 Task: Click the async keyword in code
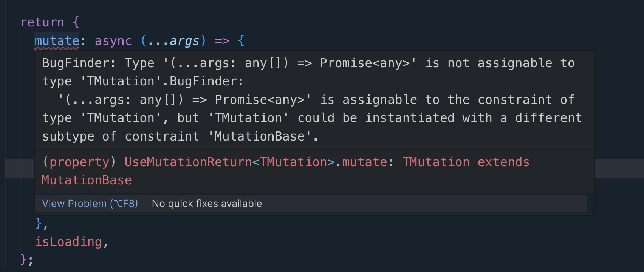(113, 41)
